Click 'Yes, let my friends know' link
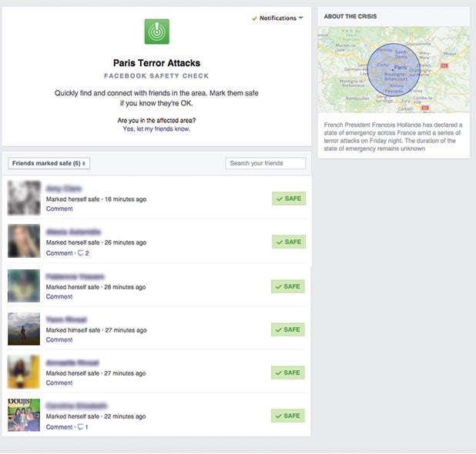 pyautogui.click(x=156, y=129)
